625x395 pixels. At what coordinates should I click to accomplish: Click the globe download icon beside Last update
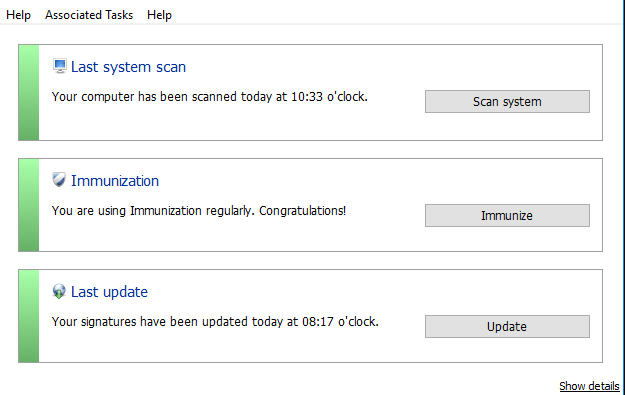tap(59, 291)
